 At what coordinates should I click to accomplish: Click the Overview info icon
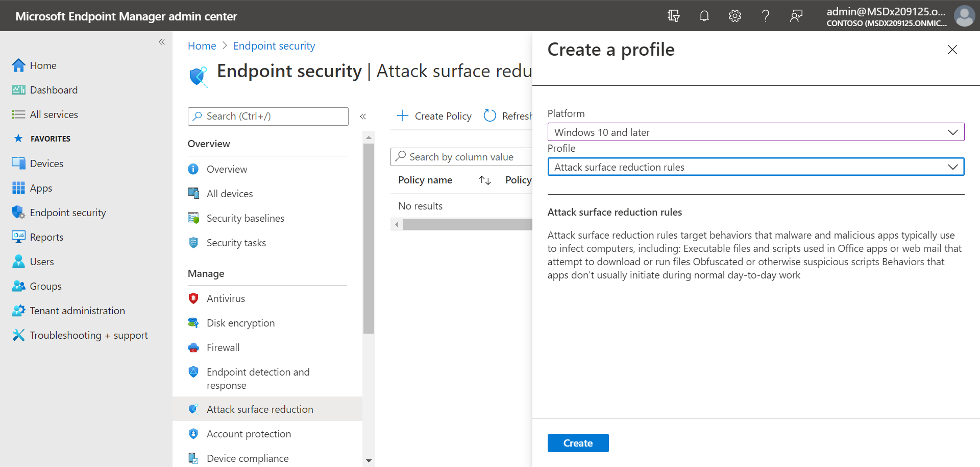click(x=193, y=169)
